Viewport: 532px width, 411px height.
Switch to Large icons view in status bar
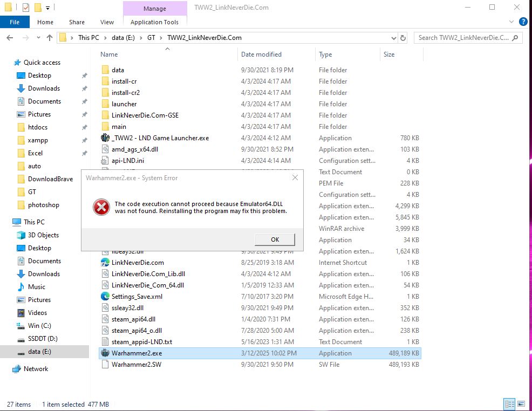tap(521, 404)
